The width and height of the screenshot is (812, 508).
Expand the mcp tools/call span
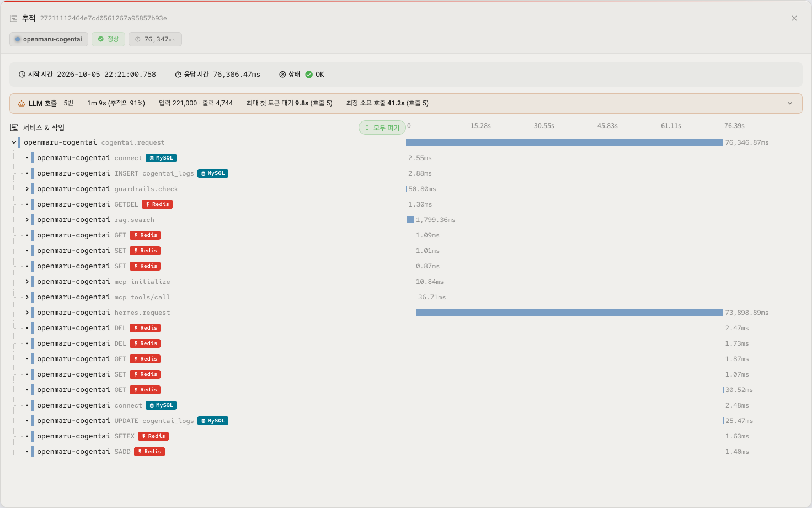(27, 297)
